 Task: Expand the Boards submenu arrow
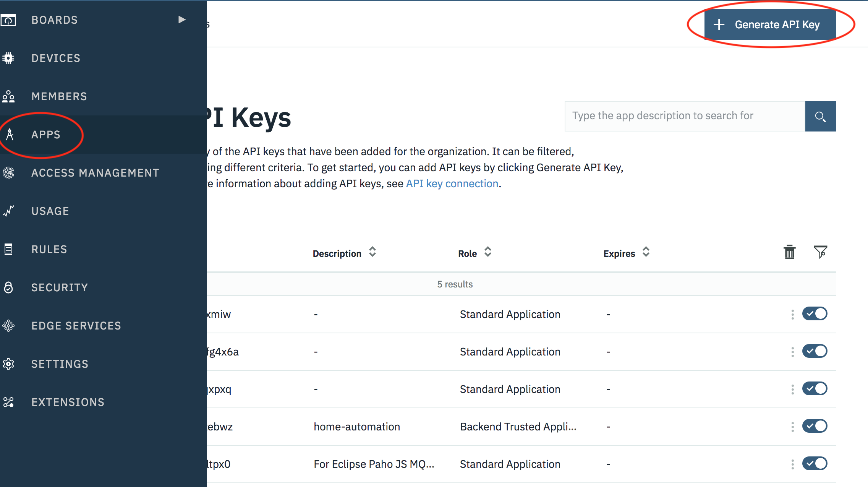coord(182,19)
